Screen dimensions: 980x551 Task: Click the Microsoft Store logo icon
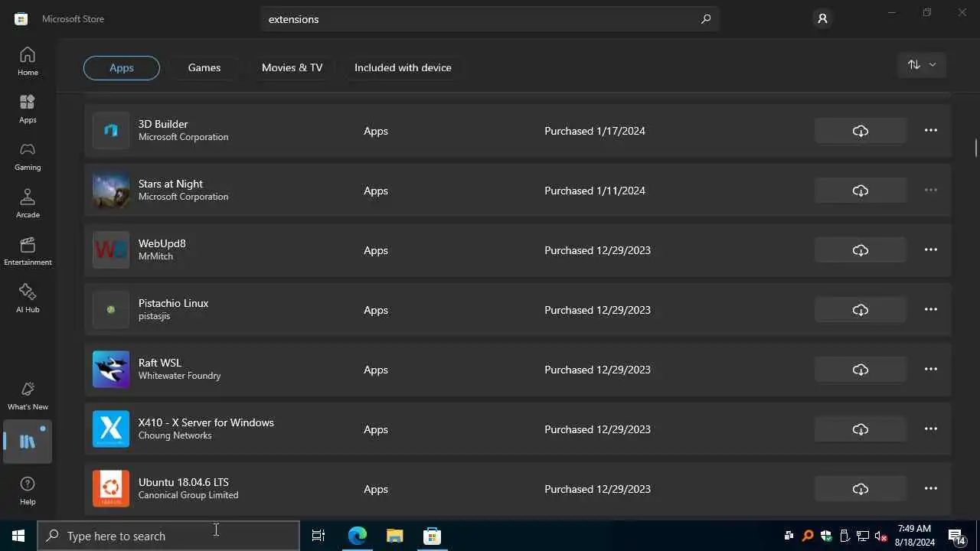click(x=21, y=19)
